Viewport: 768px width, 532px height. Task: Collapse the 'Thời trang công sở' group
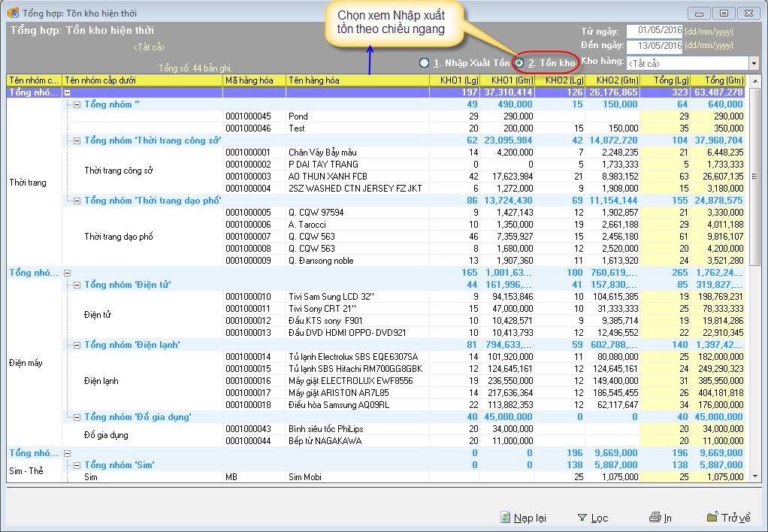click(x=76, y=141)
